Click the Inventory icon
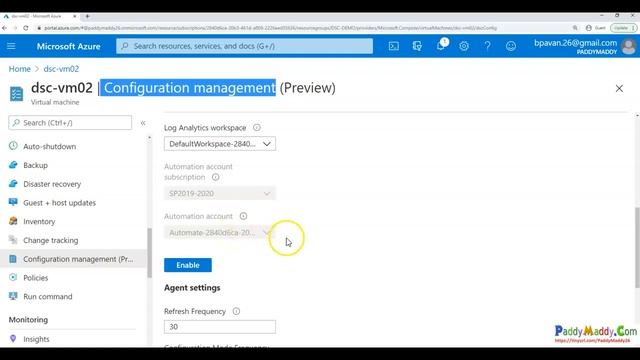This screenshot has height=360, width=640. (x=13, y=221)
